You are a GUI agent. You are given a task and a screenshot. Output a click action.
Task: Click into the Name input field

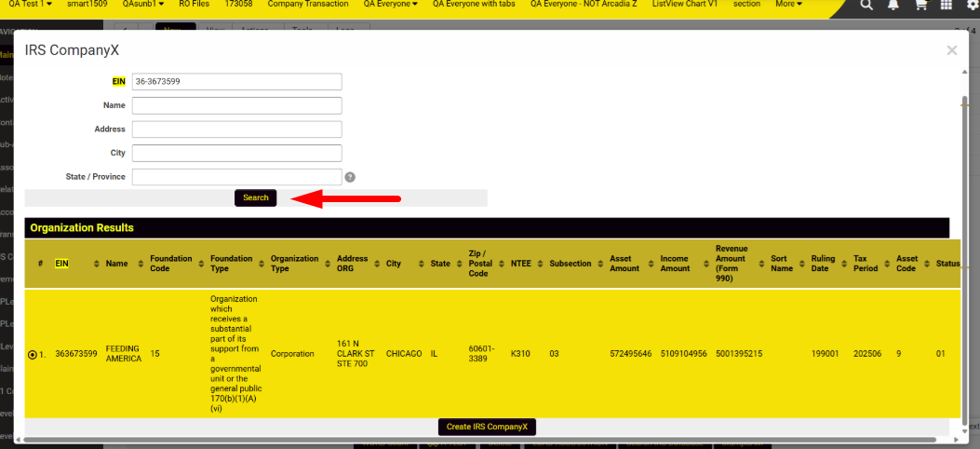tap(237, 105)
